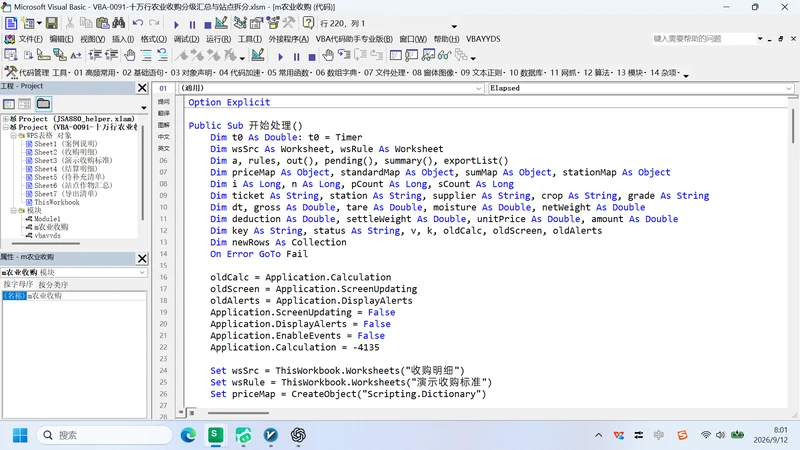Close the Project explorer panel
This screenshot has width=800, height=450.
click(x=142, y=88)
